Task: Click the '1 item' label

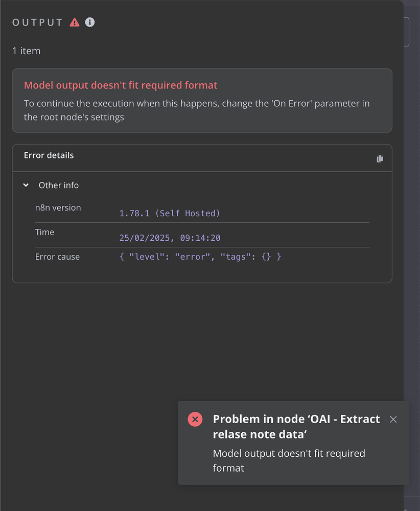Action: [x=26, y=51]
